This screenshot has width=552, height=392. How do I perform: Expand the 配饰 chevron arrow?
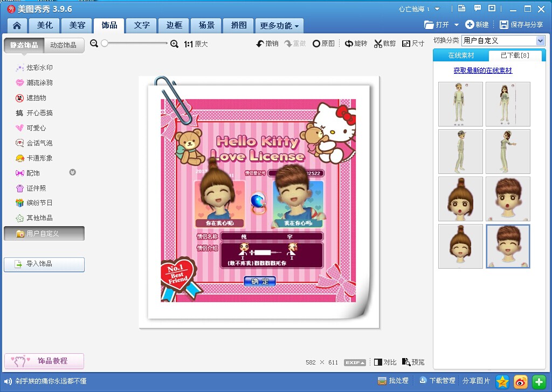(73, 172)
